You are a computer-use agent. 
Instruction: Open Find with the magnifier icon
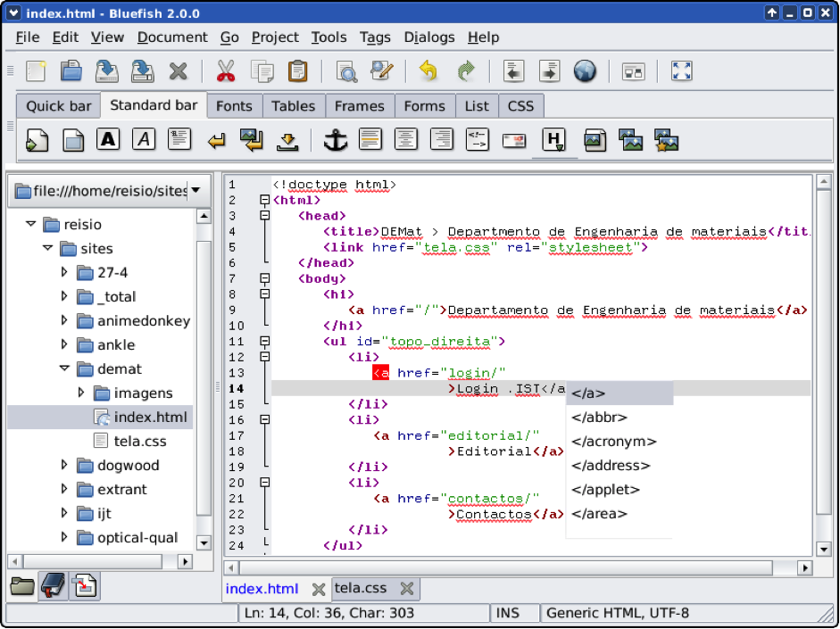click(x=346, y=70)
